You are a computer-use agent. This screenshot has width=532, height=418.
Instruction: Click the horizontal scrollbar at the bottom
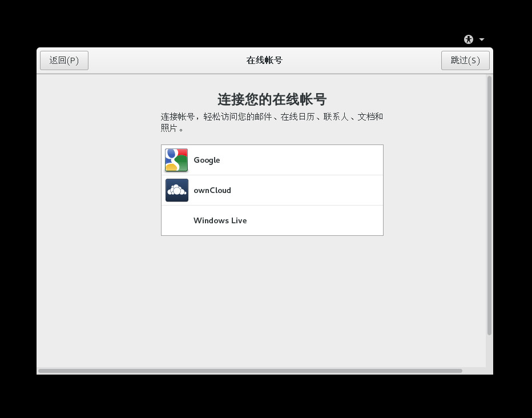[250, 371]
